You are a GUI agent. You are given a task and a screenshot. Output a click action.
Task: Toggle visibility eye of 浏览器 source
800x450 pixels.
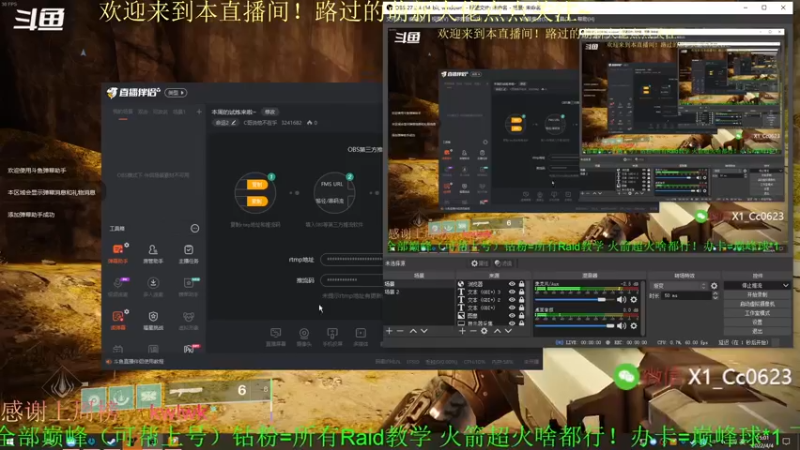tap(512, 284)
